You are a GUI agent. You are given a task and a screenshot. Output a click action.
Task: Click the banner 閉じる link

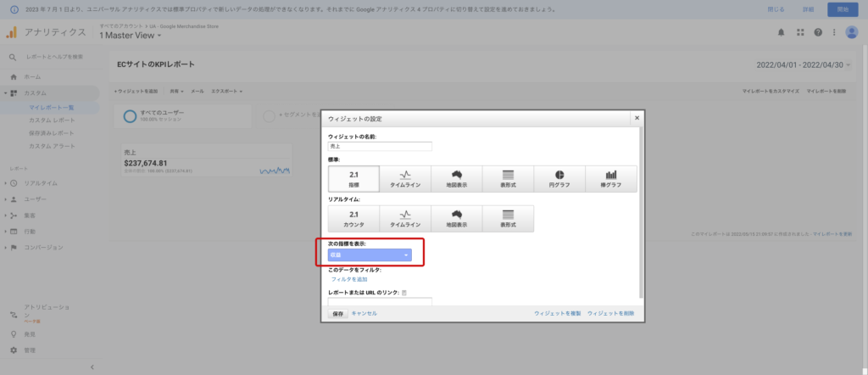(776, 9)
